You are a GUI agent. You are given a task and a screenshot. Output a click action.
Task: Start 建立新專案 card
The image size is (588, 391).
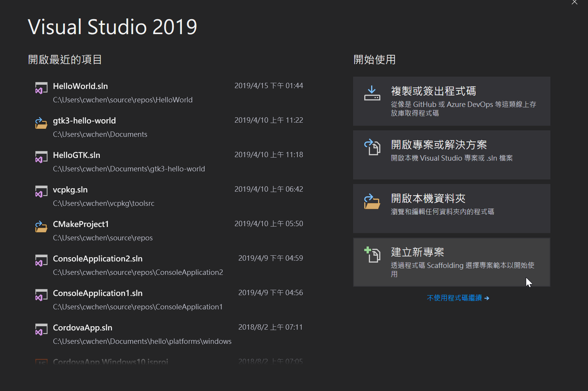click(x=452, y=262)
